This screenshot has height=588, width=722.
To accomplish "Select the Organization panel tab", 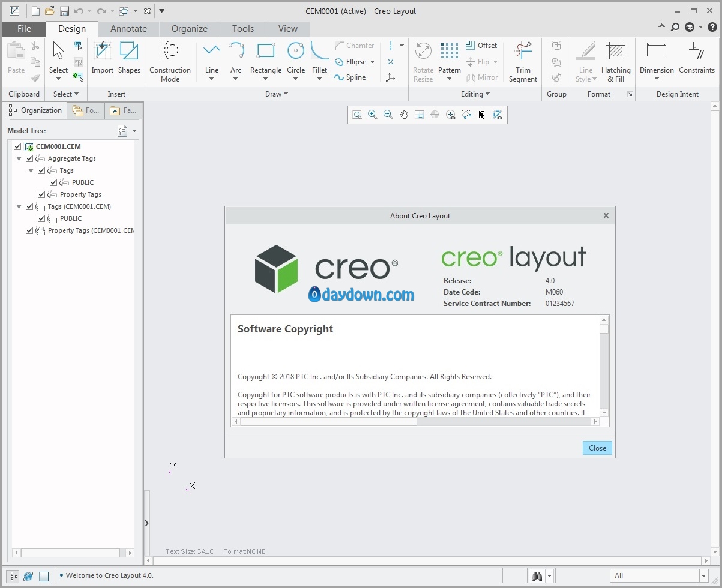I will click(x=35, y=110).
